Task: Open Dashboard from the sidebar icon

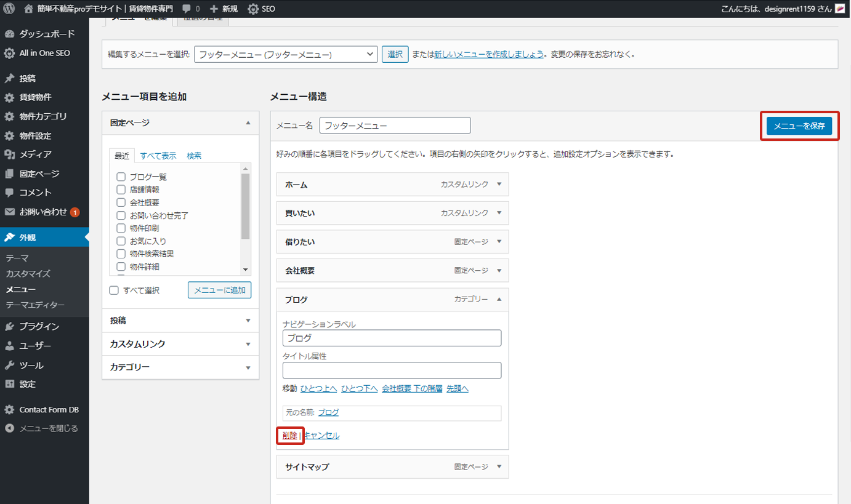Action: [x=9, y=34]
